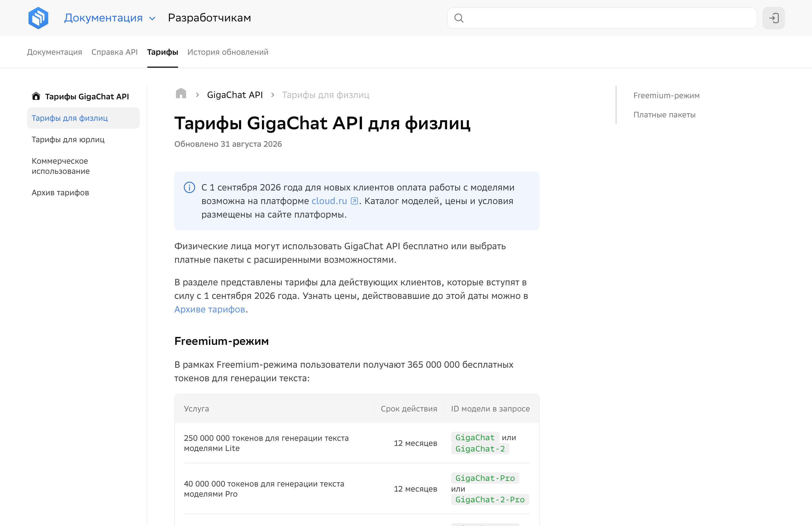Click the house icon beside Тарифы GigaChat API
The height and width of the screenshot is (526, 812).
tap(36, 96)
